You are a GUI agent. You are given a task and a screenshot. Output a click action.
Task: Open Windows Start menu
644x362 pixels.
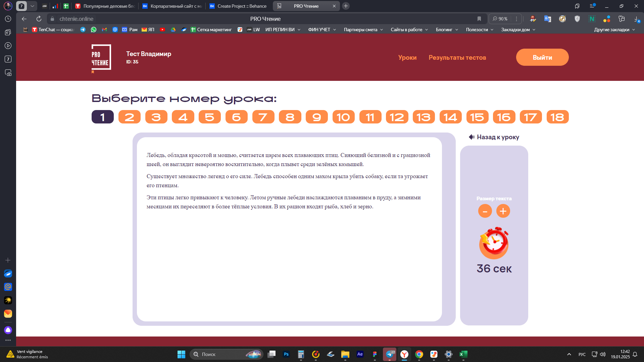(181, 354)
